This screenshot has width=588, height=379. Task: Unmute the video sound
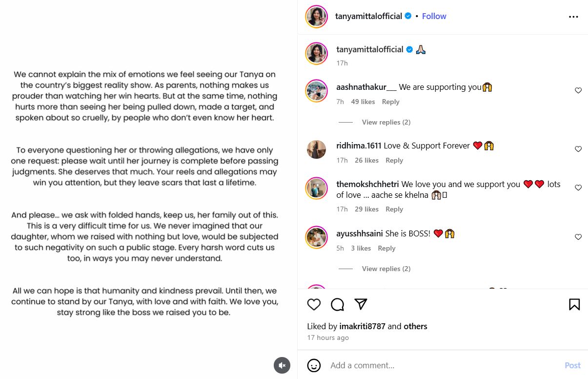click(x=282, y=365)
